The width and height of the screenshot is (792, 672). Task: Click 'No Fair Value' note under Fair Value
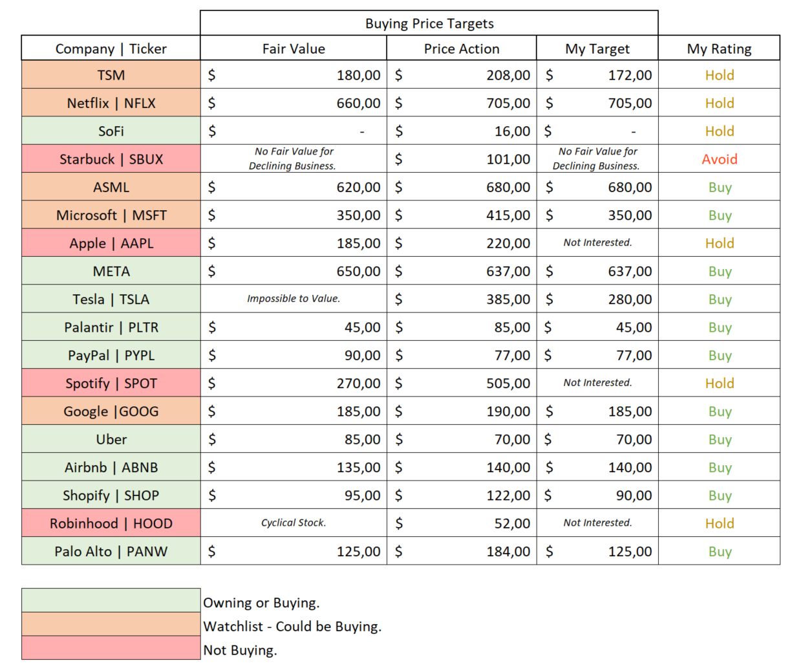point(294,159)
